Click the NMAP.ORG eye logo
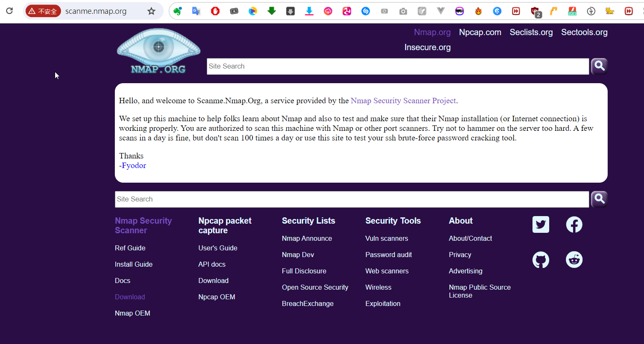644x344 pixels. [159, 51]
